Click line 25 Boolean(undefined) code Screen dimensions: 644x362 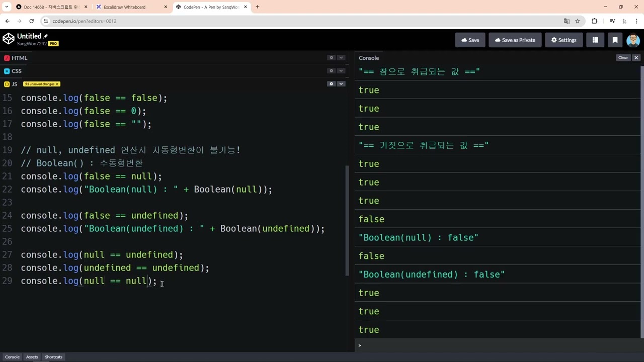173,229
